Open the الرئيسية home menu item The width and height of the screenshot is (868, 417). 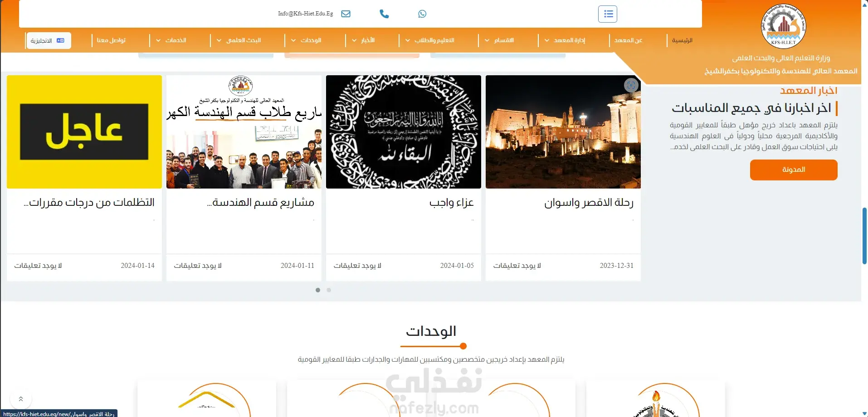pyautogui.click(x=682, y=40)
